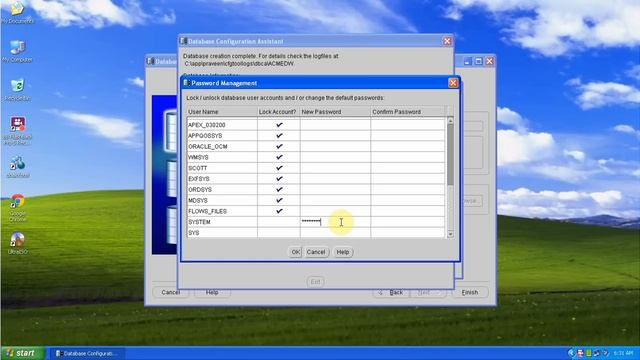640x360 pixels.
Task: Toggle Lock Account for FLOWS_FILES
Action: [279, 211]
